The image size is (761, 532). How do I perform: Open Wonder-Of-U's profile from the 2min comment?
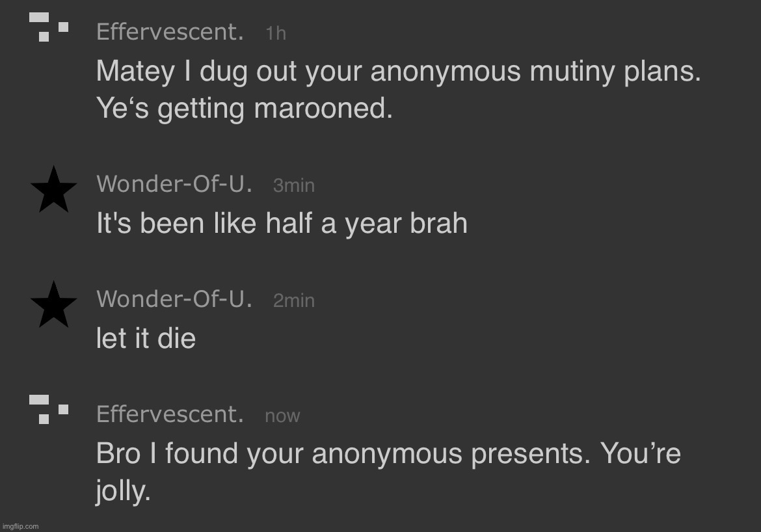[174, 299]
